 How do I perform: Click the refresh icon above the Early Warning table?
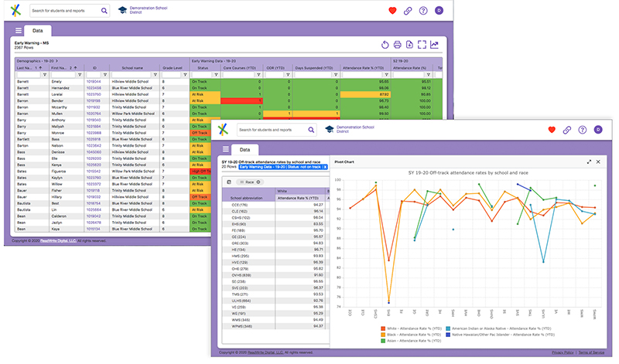coord(385,45)
